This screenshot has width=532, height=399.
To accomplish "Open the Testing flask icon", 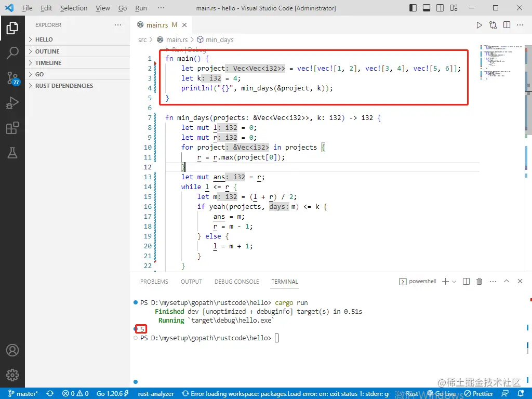I will pos(12,153).
